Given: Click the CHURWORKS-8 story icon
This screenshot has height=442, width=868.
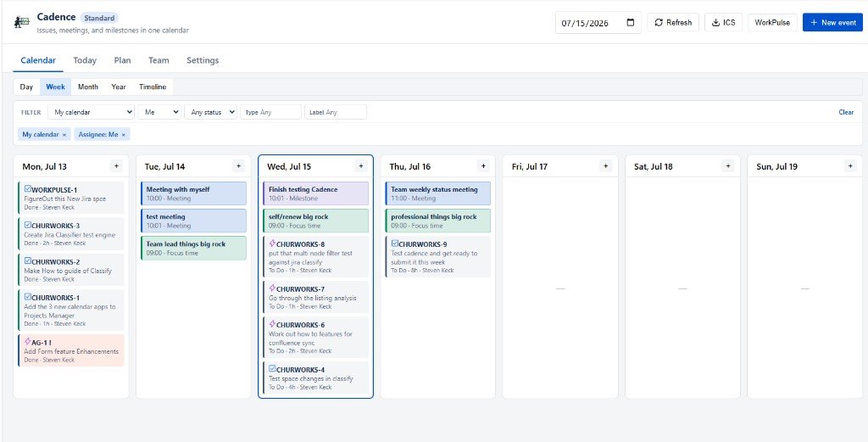Looking at the screenshot, I should pyautogui.click(x=272, y=243).
